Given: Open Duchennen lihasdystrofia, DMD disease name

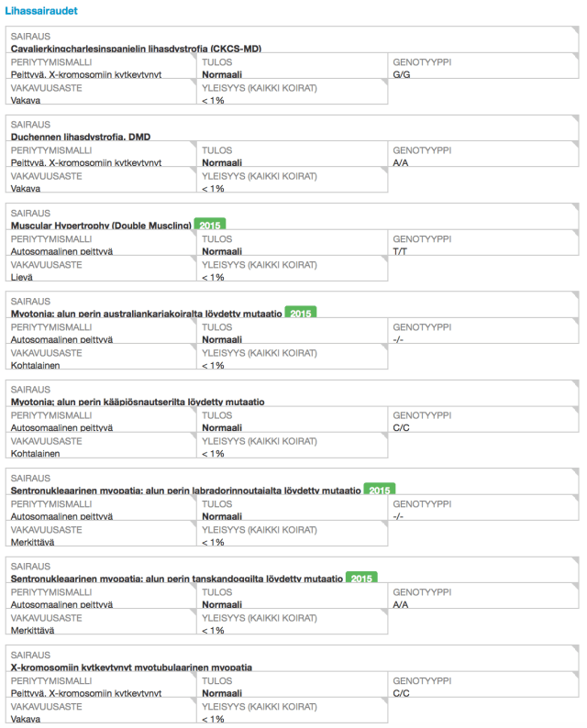Looking at the screenshot, I should (x=80, y=137).
